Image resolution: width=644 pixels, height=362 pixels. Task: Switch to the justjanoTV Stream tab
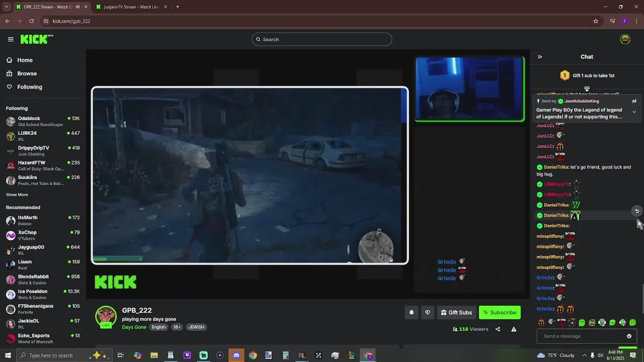[131, 7]
